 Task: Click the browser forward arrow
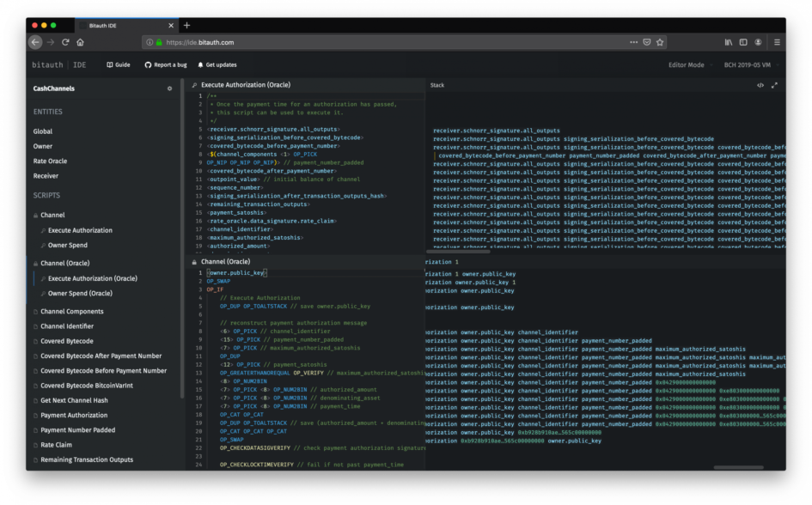point(51,42)
